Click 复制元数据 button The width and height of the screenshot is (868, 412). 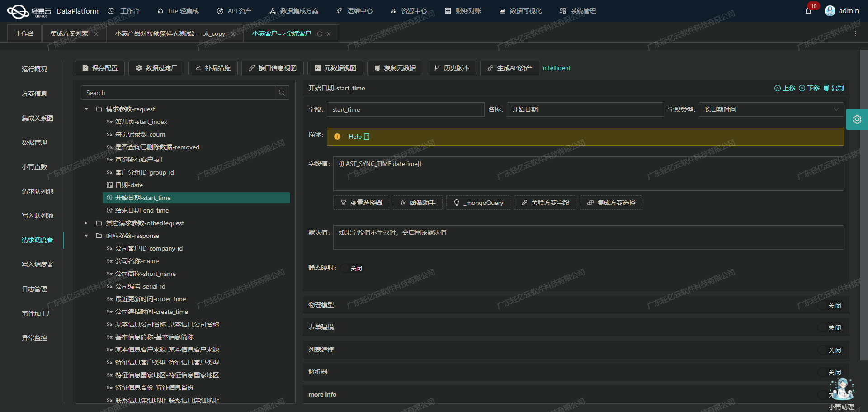(x=395, y=68)
